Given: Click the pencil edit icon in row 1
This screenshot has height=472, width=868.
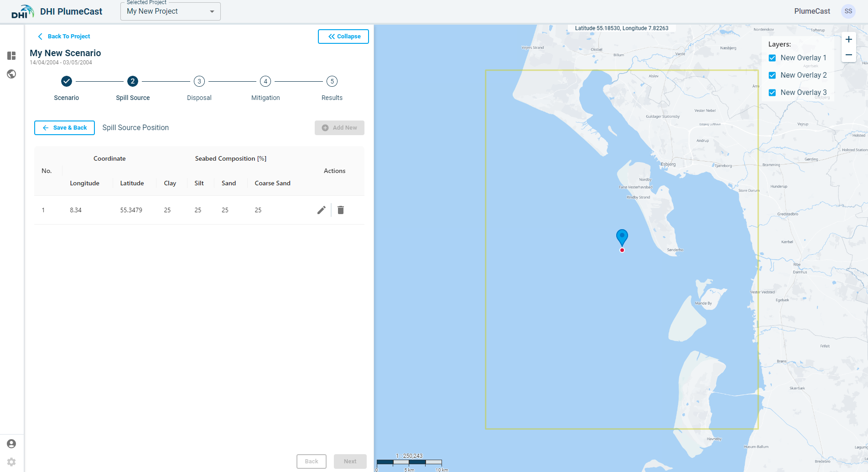Looking at the screenshot, I should pos(322,210).
